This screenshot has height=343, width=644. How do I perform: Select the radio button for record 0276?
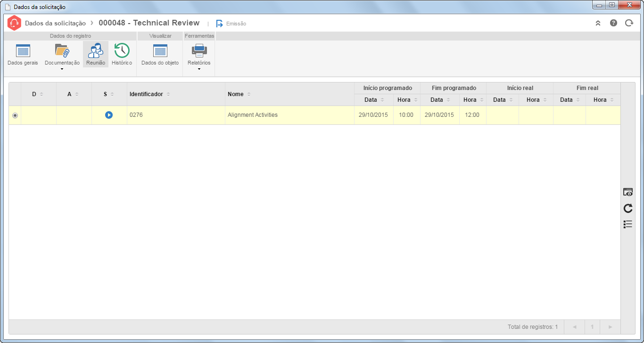point(15,115)
